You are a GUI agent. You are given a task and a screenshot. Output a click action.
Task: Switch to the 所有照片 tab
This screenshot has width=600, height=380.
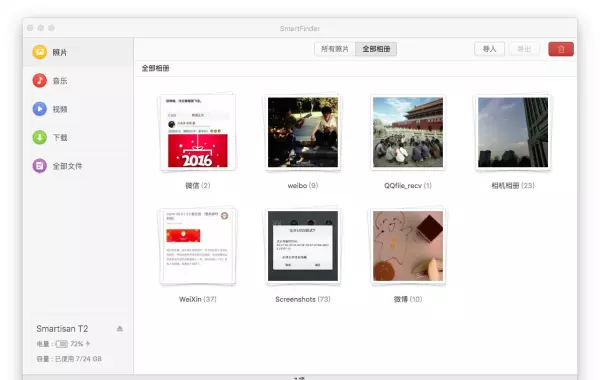click(335, 49)
